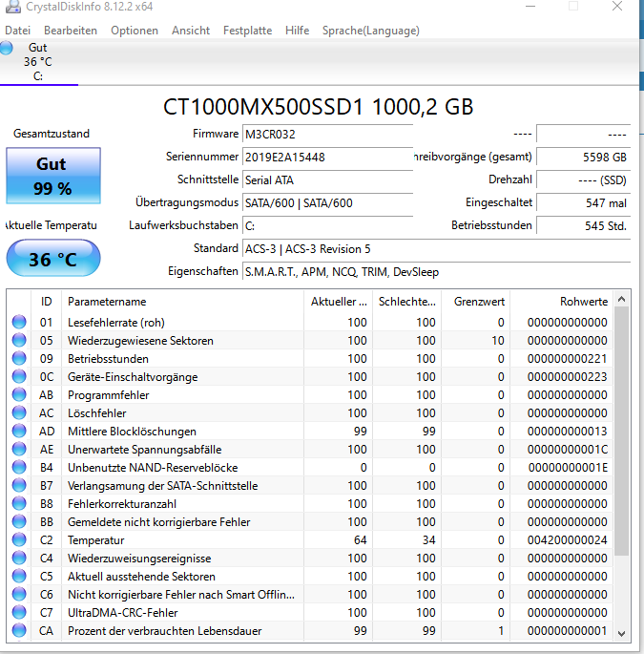
Task: Click status orb for Mittlere Blocklöschungen
Action: click(x=19, y=431)
